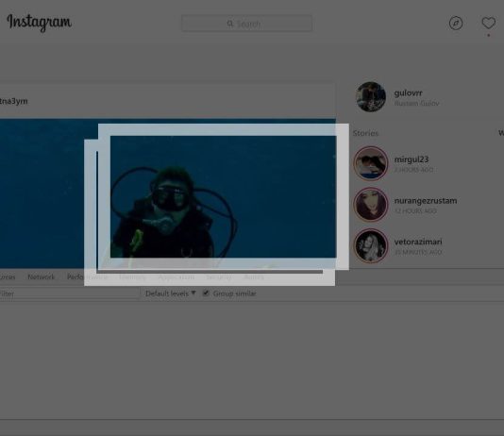Click the scuba diver post image

(x=168, y=193)
